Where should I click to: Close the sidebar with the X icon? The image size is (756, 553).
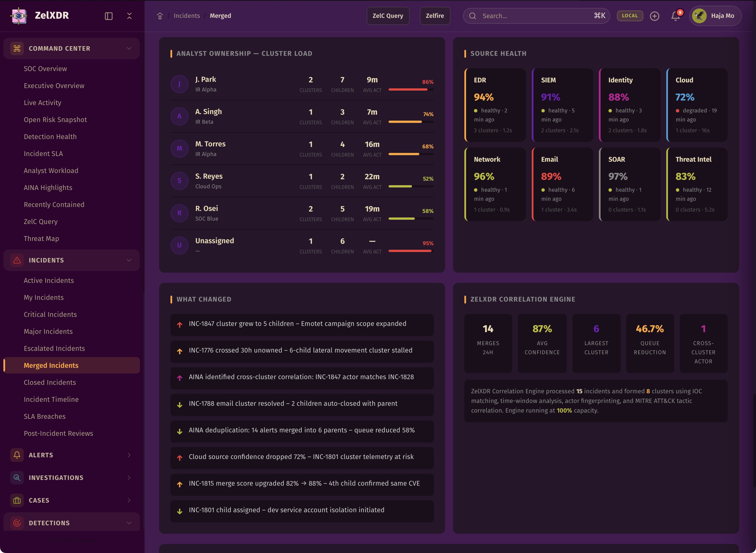[129, 16]
